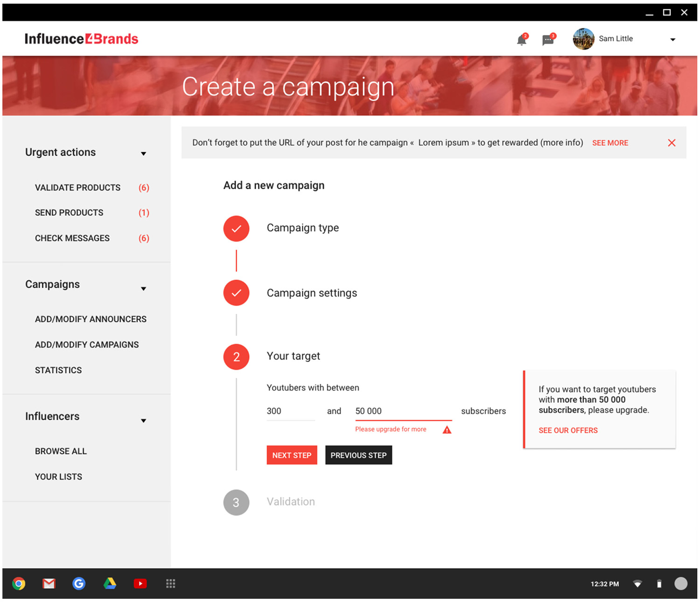Click the PREVIOUS STEP button
The image size is (700, 602).
358,455
